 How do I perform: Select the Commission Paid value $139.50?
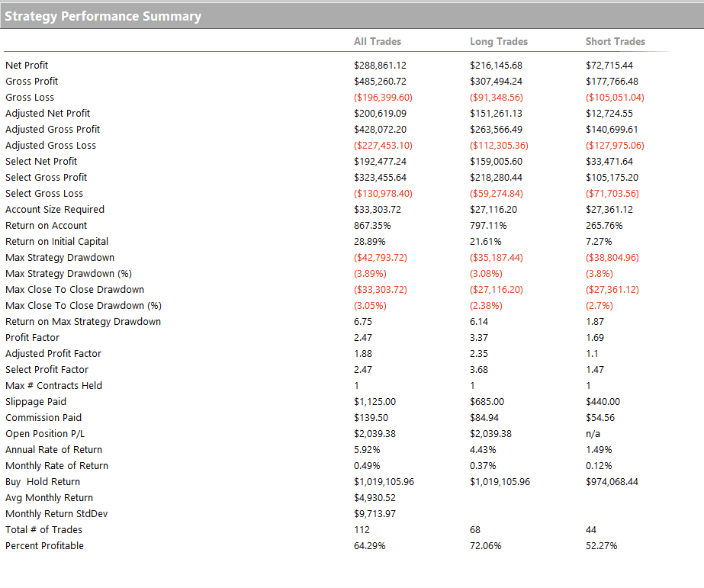(371, 418)
